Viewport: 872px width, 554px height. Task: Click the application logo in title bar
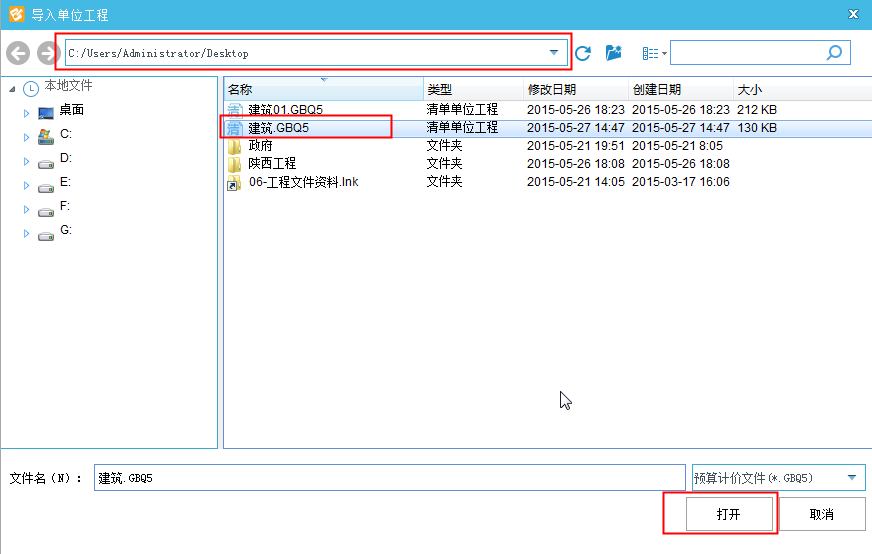click(x=17, y=14)
